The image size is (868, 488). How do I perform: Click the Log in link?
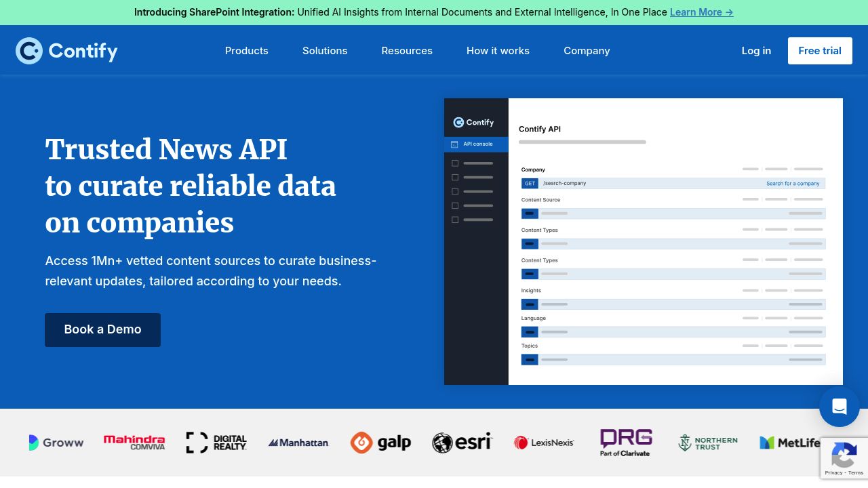click(756, 51)
